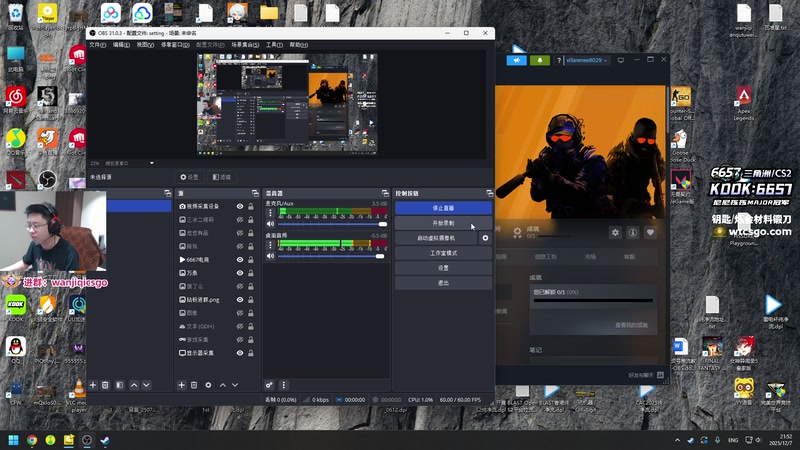Open scene filters icon in scenes toolbar
This screenshot has height=450, width=800.
coord(119,385)
